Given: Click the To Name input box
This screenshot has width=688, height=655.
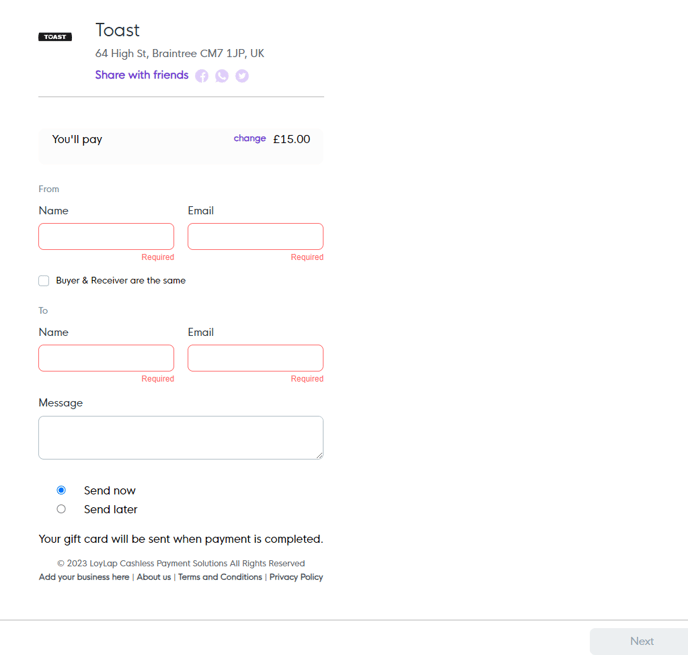Looking at the screenshot, I should 106,358.
